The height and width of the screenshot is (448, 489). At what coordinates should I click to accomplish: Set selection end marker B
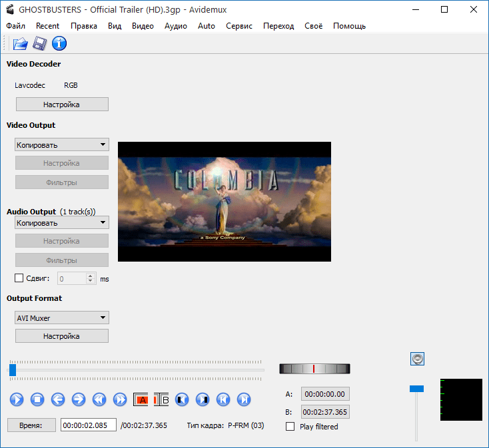(161, 399)
